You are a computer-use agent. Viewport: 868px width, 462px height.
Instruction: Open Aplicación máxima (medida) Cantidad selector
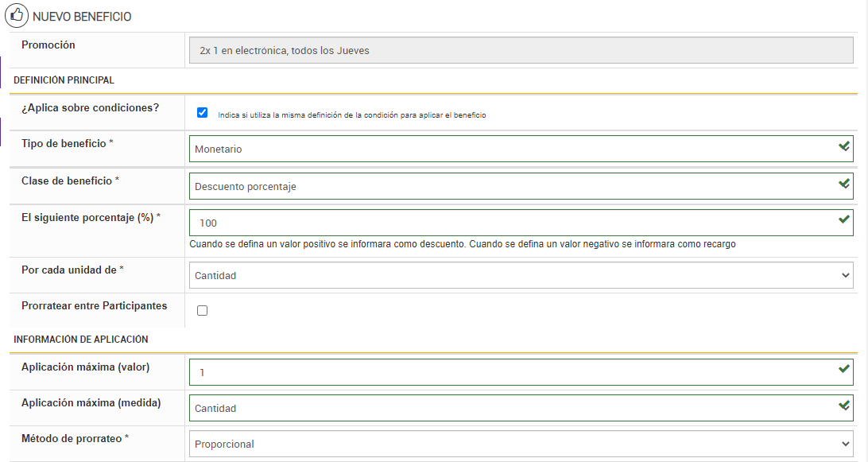point(509,408)
